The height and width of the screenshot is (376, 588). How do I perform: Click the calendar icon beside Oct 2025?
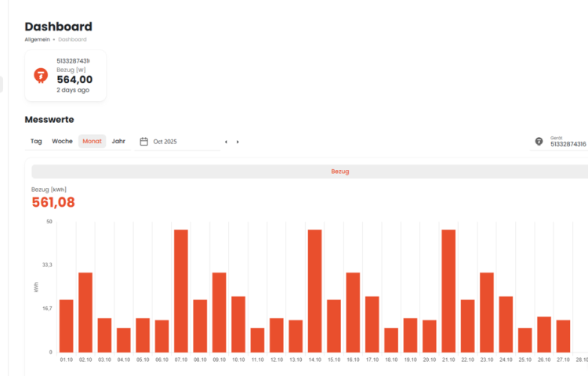click(143, 142)
